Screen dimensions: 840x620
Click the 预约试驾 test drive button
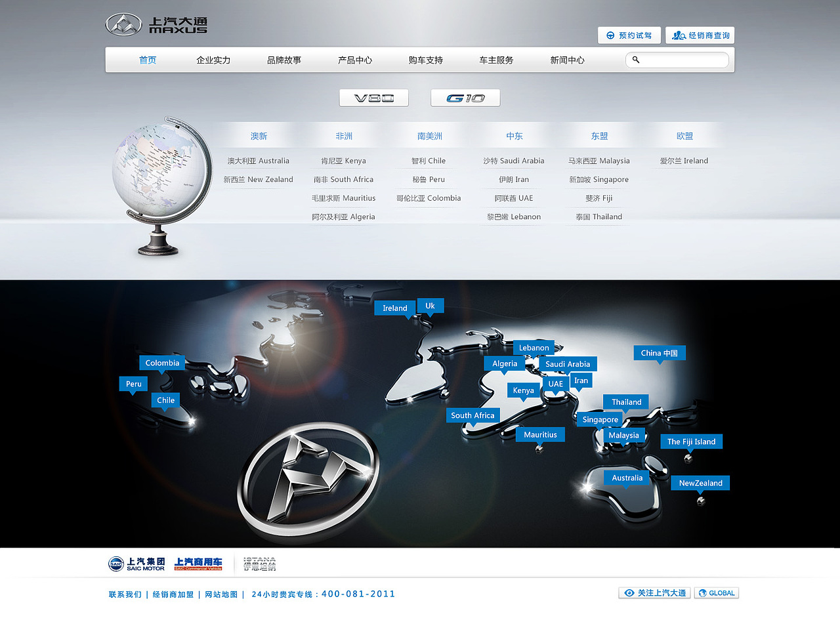tap(629, 35)
